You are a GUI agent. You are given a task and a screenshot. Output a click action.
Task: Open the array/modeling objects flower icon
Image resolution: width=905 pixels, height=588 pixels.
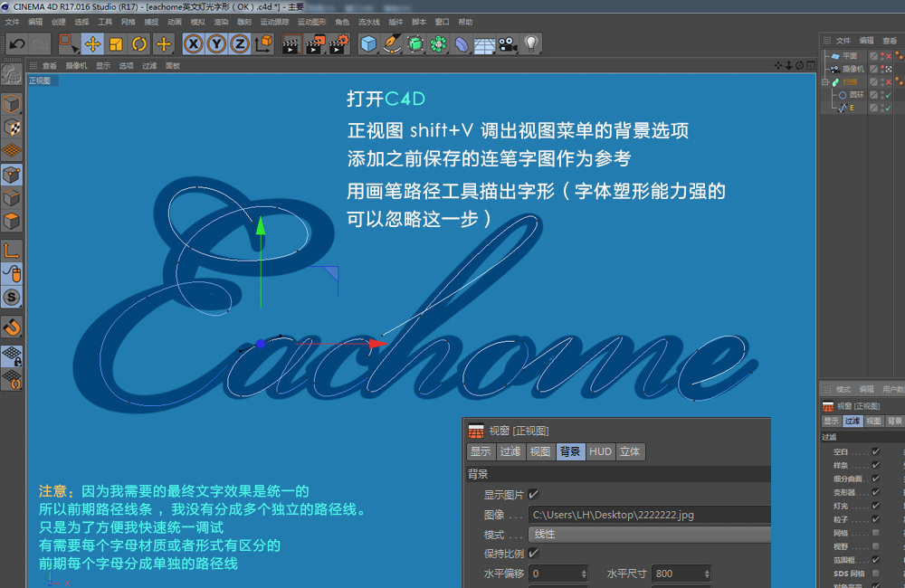[x=438, y=43]
